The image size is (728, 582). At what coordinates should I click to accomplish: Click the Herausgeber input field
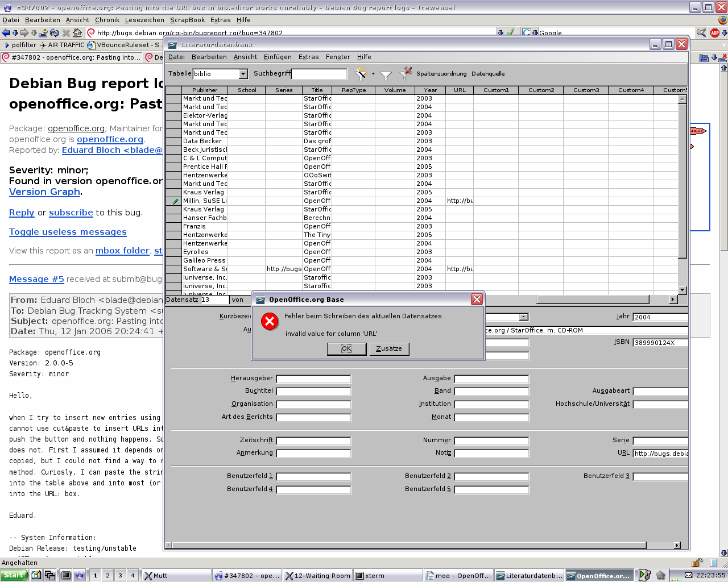[x=313, y=379]
